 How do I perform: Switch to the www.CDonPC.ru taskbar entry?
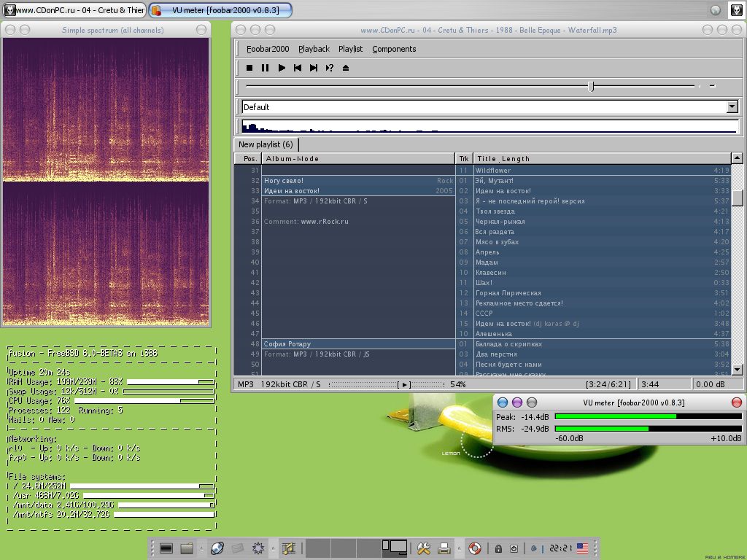tap(74, 10)
